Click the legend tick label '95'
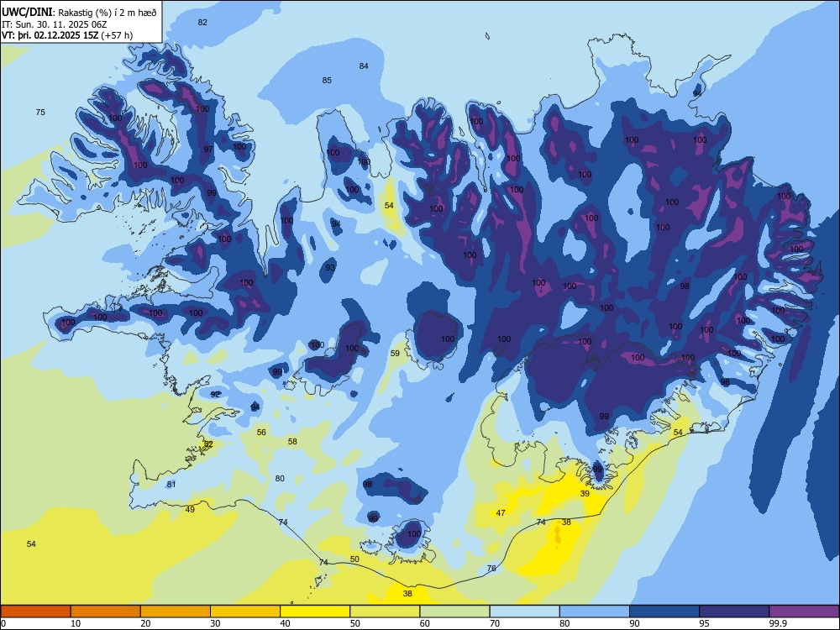Image resolution: width=840 pixels, height=630 pixels. click(705, 623)
